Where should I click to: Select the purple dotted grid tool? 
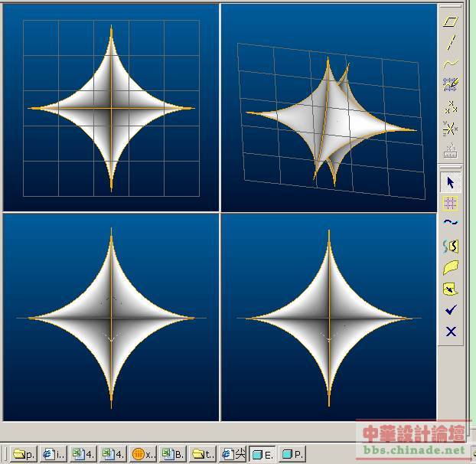[x=451, y=203]
